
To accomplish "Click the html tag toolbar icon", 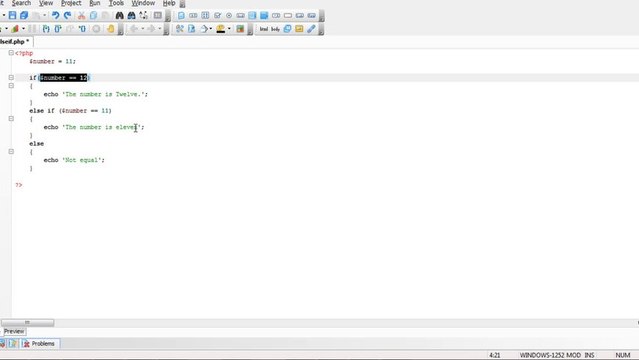I will point(264,29).
